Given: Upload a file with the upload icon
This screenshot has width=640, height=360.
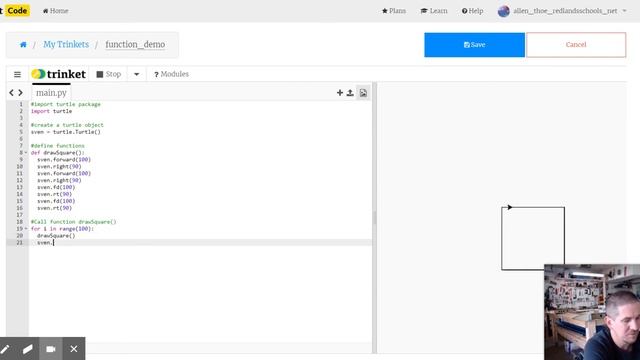Looking at the screenshot, I should [x=350, y=93].
